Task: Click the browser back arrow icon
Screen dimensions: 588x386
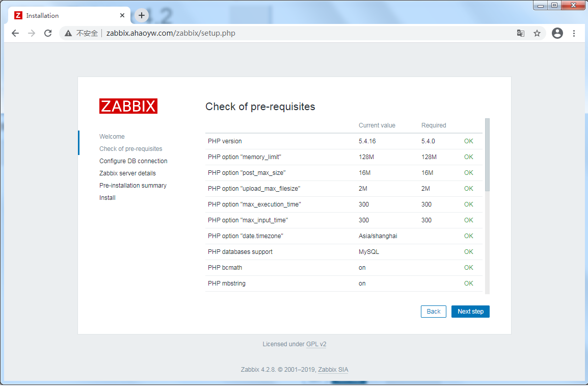Action: coord(15,33)
